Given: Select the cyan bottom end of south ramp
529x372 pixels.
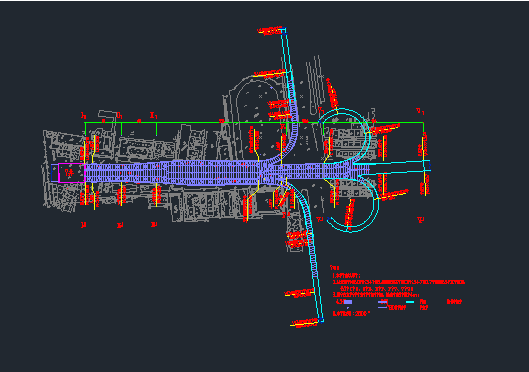Looking at the screenshot, I should (321, 319).
